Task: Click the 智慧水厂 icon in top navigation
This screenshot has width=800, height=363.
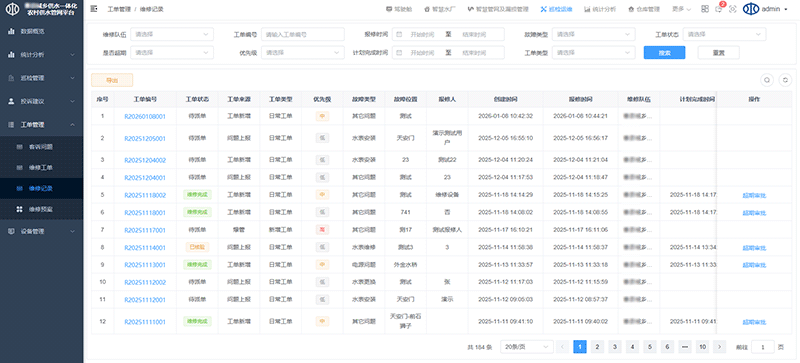Action: tap(428, 9)
